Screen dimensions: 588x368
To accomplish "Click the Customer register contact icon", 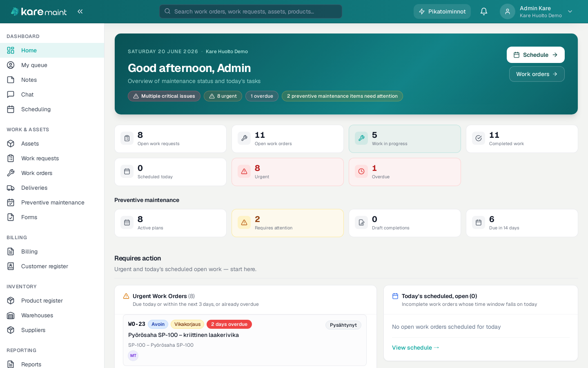I will point(11,266).
